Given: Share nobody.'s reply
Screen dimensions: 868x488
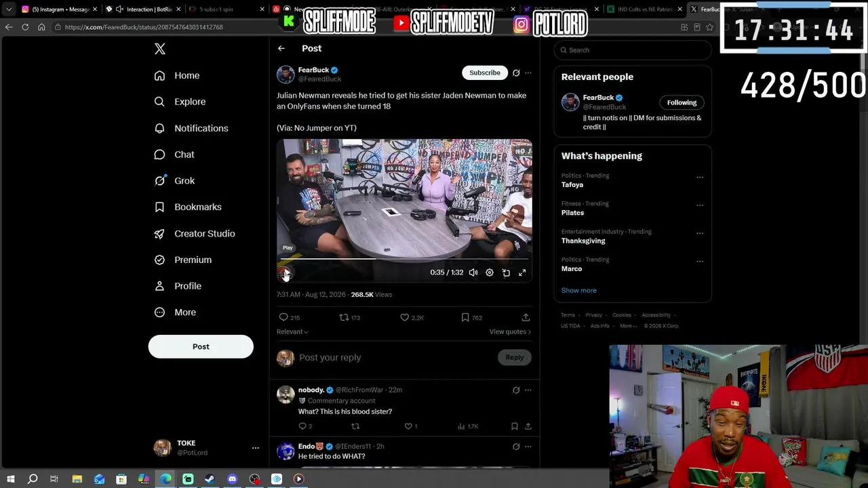Looking at the screenshot, I should [528, 426].
